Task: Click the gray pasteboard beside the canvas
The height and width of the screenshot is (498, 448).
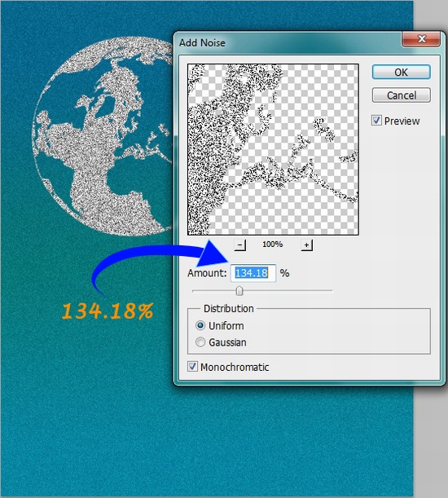Action: coord(431,442)
